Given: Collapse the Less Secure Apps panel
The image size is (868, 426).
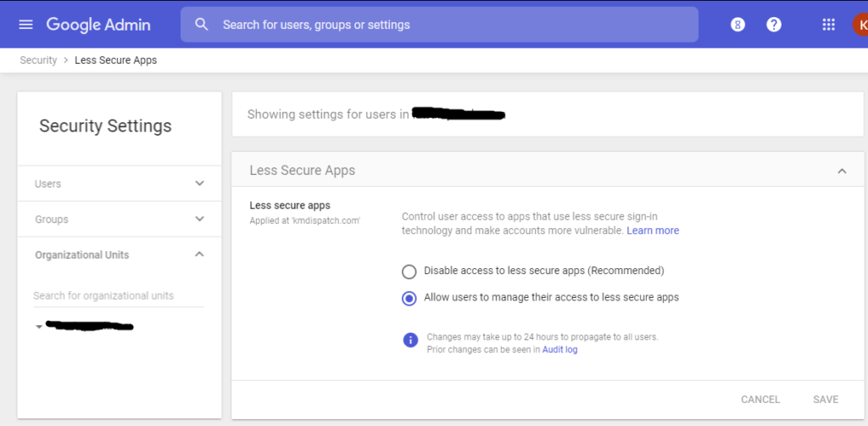Looking at the screenshot, I should click(842, 171).
